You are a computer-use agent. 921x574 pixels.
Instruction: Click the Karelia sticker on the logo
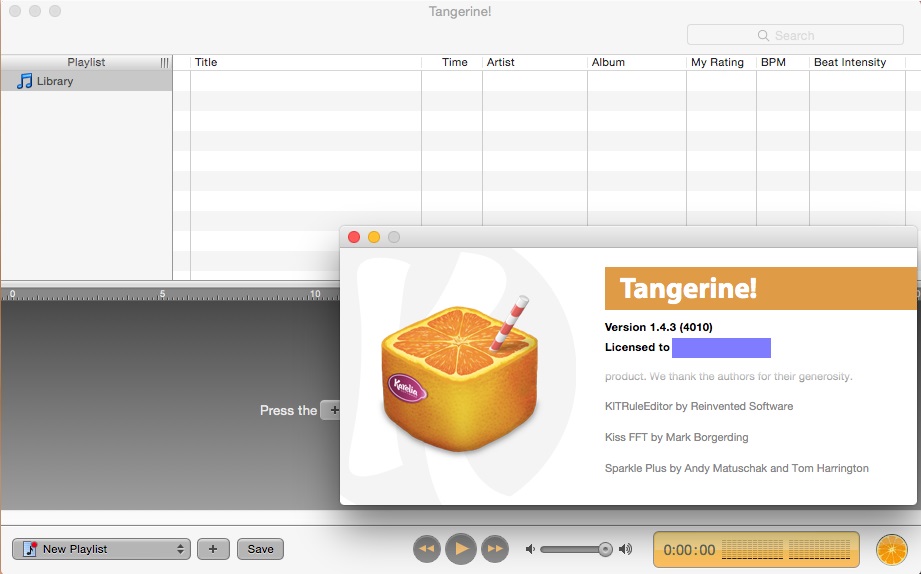(x=406, y=388)
